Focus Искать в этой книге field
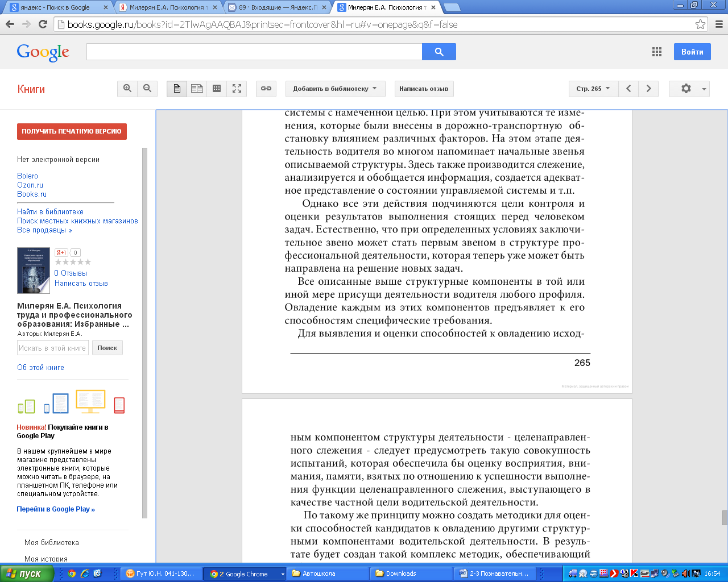728x582 pixels. [53, 348]
